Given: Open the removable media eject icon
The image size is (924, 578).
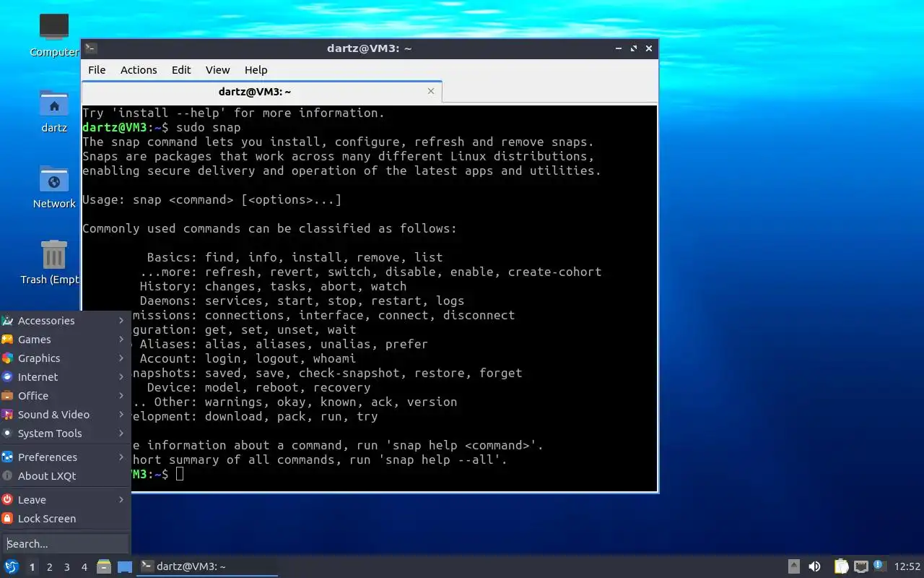Looking at the screenshot, I should [794, 566].
